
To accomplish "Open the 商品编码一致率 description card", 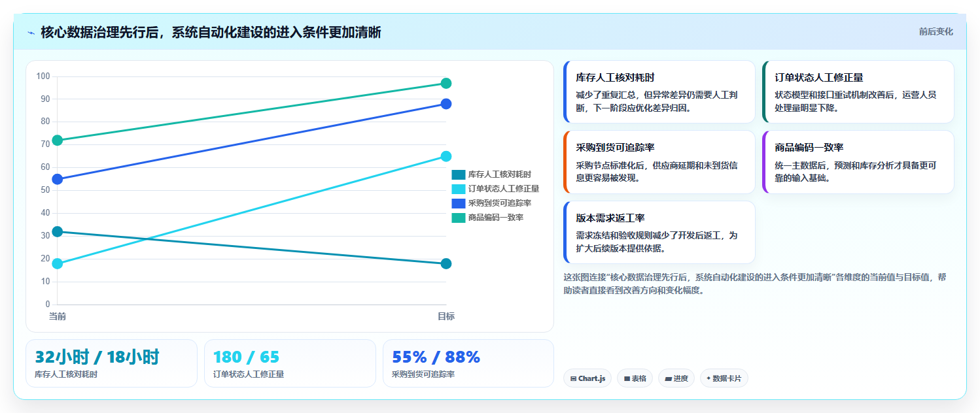I will pos(858,162).
